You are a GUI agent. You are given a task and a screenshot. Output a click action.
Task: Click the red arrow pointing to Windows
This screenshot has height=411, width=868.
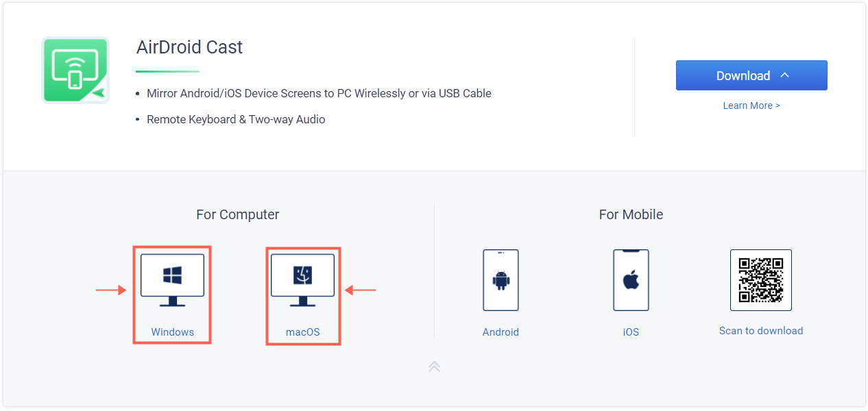click(111, 290)
